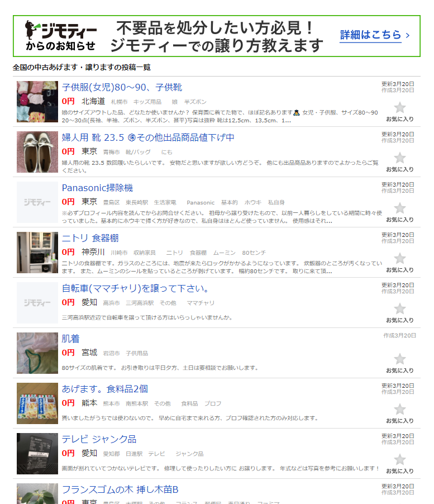Toggle the 肌着 listing favorite star

pos(399,359)
